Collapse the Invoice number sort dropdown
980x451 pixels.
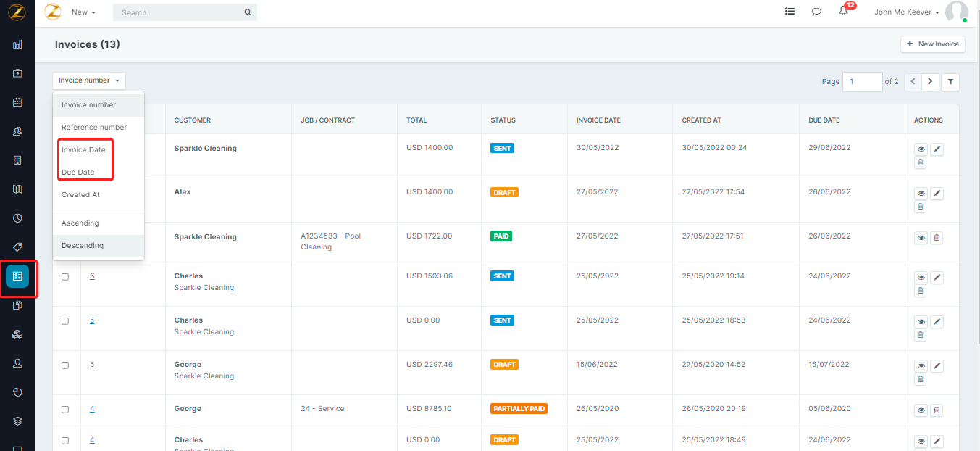(88, 80)
